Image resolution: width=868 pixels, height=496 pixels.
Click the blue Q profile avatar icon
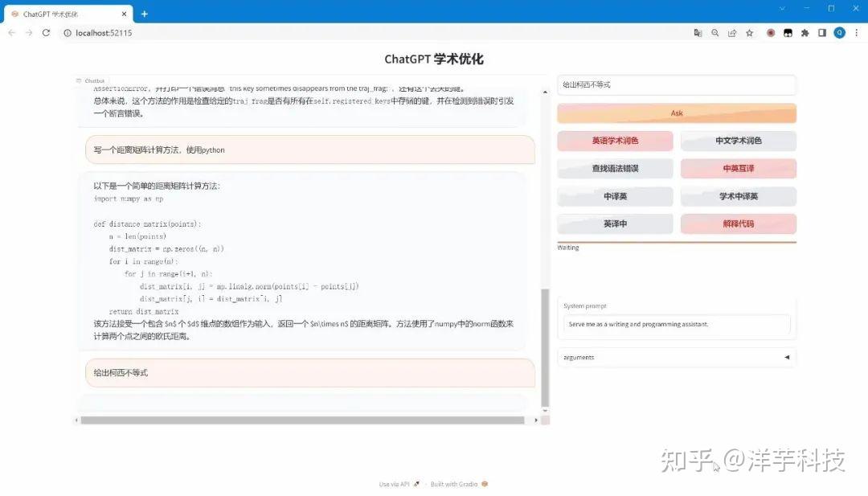tap(839, 33)
